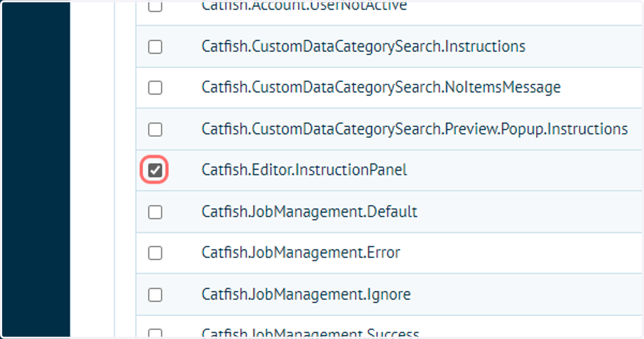The width and height of the screenshot is (644, 339).
Task: Uncheck the Catfish.Editor.InstructionPanel checkbox
Action: [155, 171]
